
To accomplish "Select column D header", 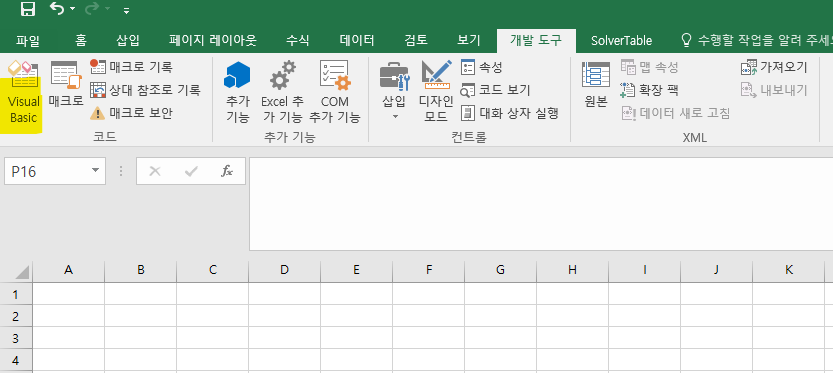I will pos(285,270).
